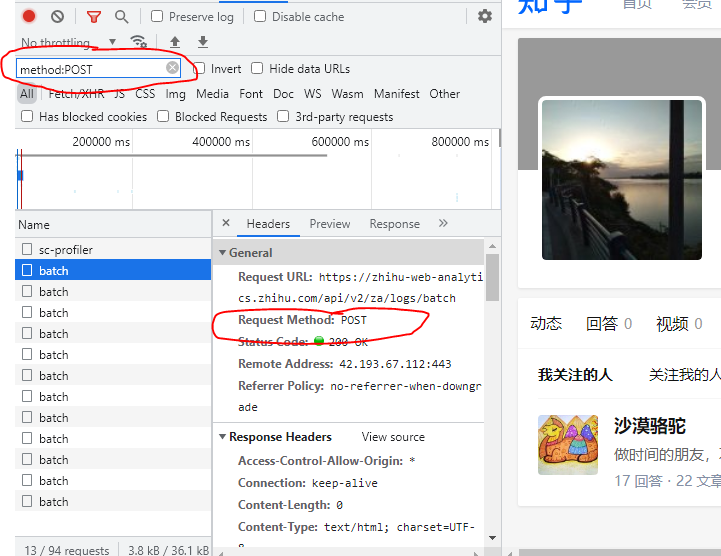Image resolution: width=721 pixels, height=556 pixels.
Task: Click the 600000 ms timeline marker
Action: [x=340, y=142]
